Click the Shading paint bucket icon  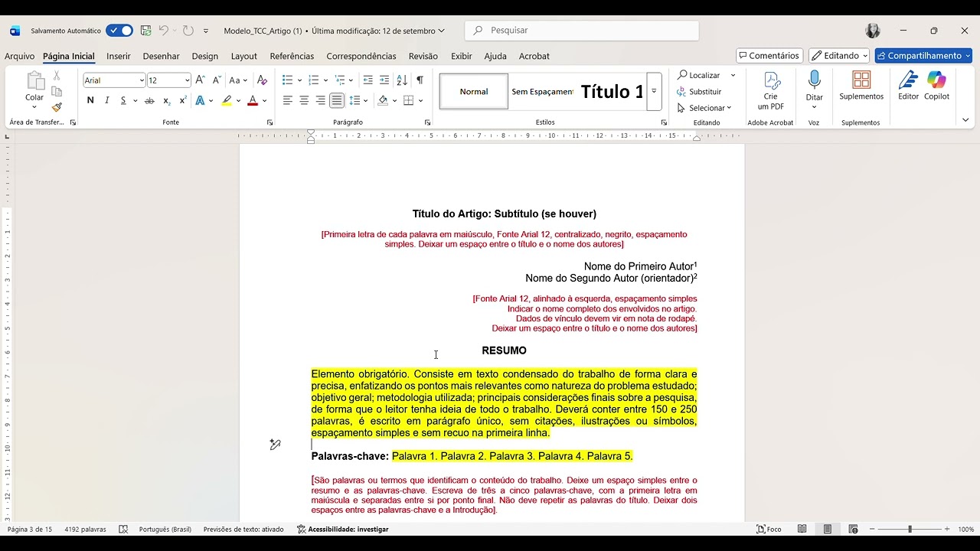[383, 100]
